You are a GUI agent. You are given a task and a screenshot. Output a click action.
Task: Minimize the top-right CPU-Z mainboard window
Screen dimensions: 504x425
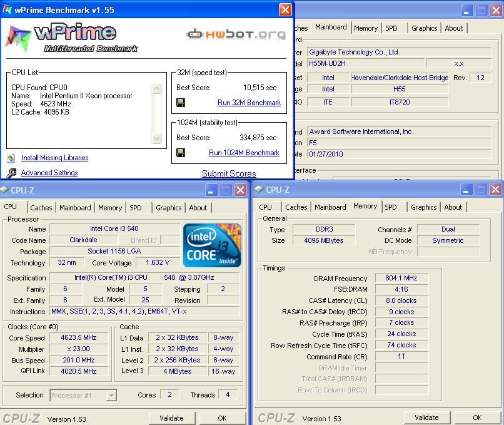[466, 11]
